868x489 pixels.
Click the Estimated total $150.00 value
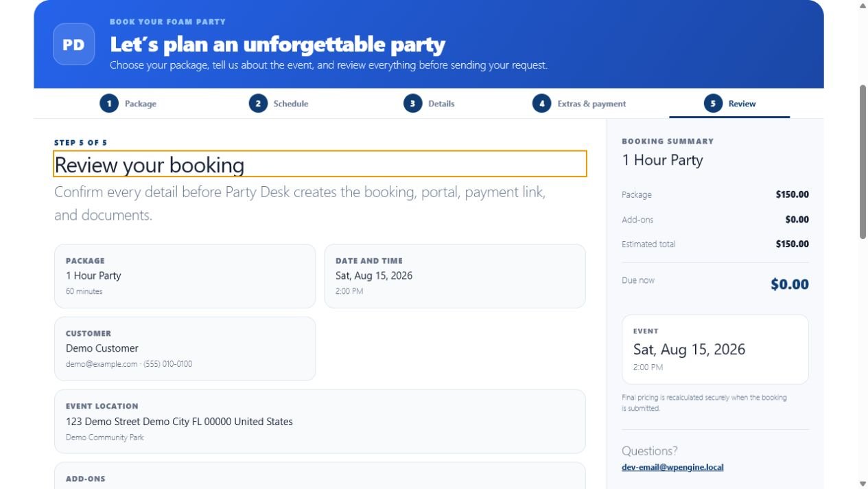coord(792,244)
